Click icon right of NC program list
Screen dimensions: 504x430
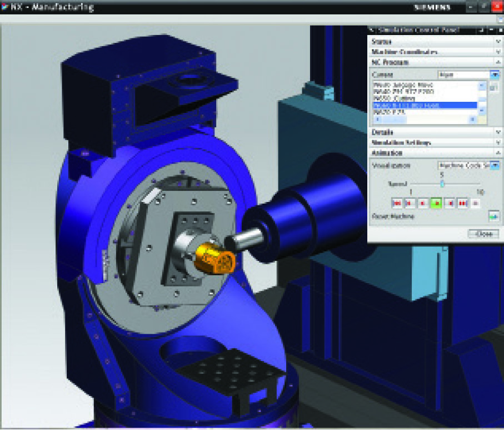click(493, 88)
